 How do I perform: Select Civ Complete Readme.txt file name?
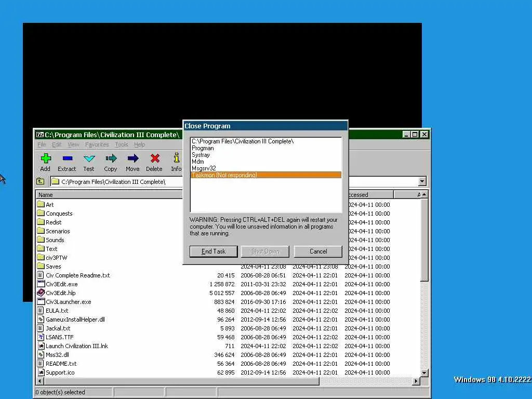click(x=78, y=275)
